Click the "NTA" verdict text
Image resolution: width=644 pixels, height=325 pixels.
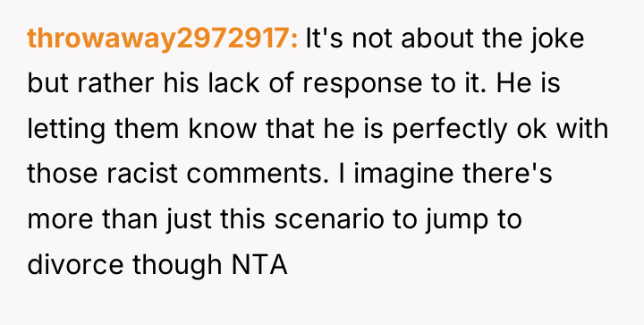(x=259, y=264)
